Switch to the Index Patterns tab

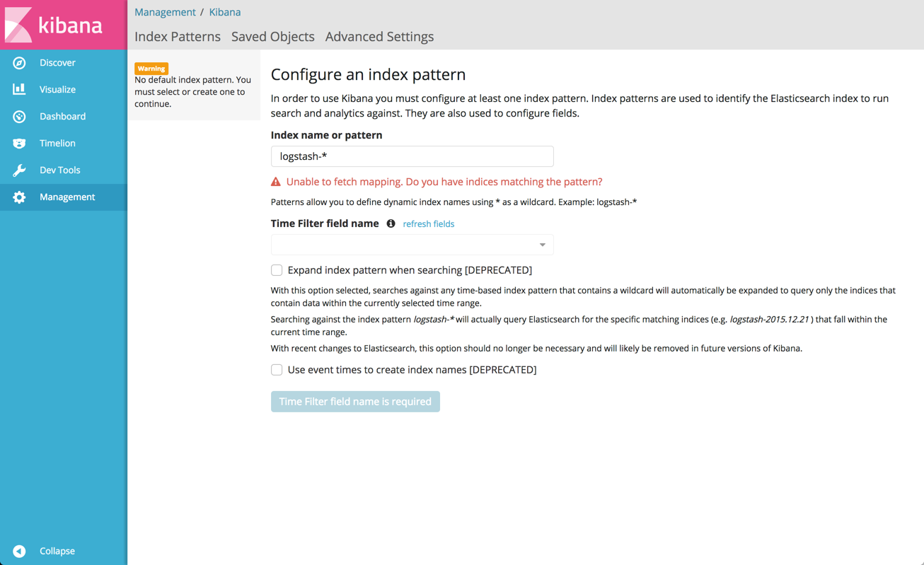[178, 37]
